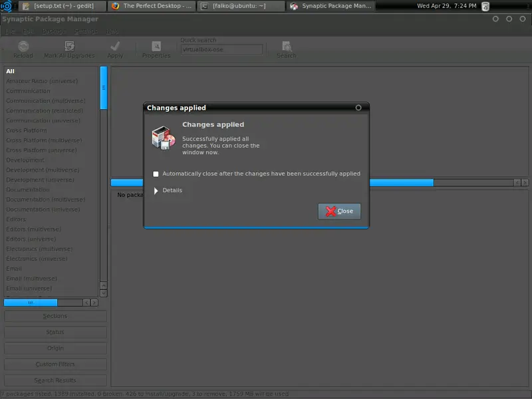Open the Properties toolbar icon
This screenshot has width=532, height=399.
(156, 46)
